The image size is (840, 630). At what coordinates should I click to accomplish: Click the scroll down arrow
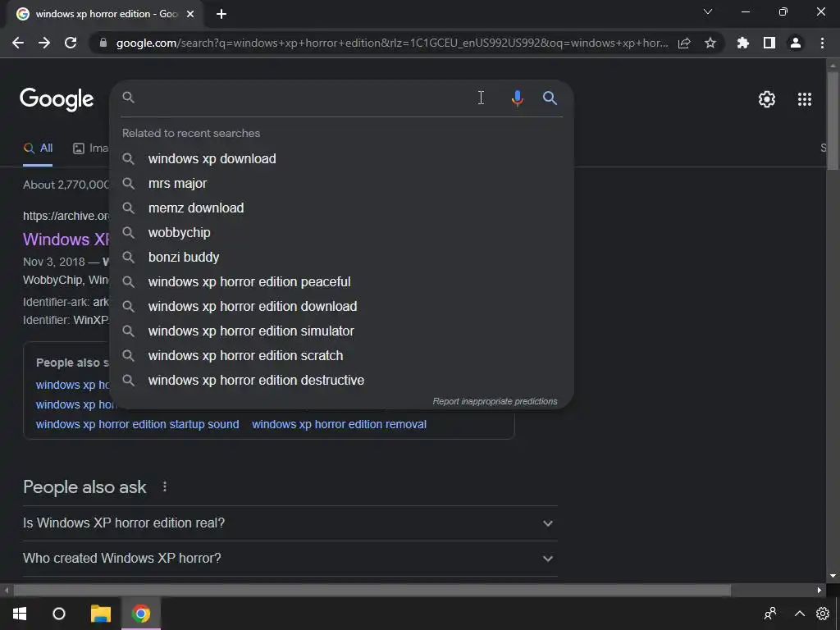click(833, 576)
